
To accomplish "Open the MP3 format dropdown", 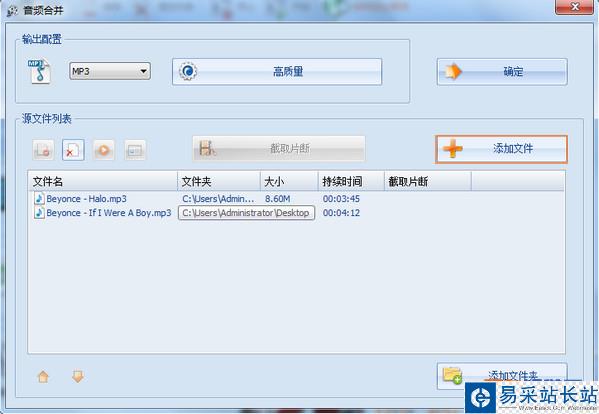I will point(110,71).
